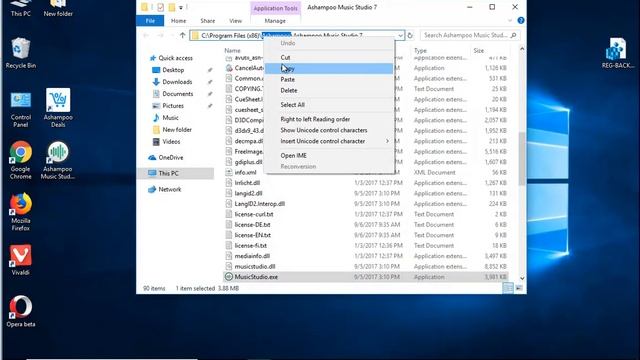Click the Explorer Help question mark icon

[521, 20]
